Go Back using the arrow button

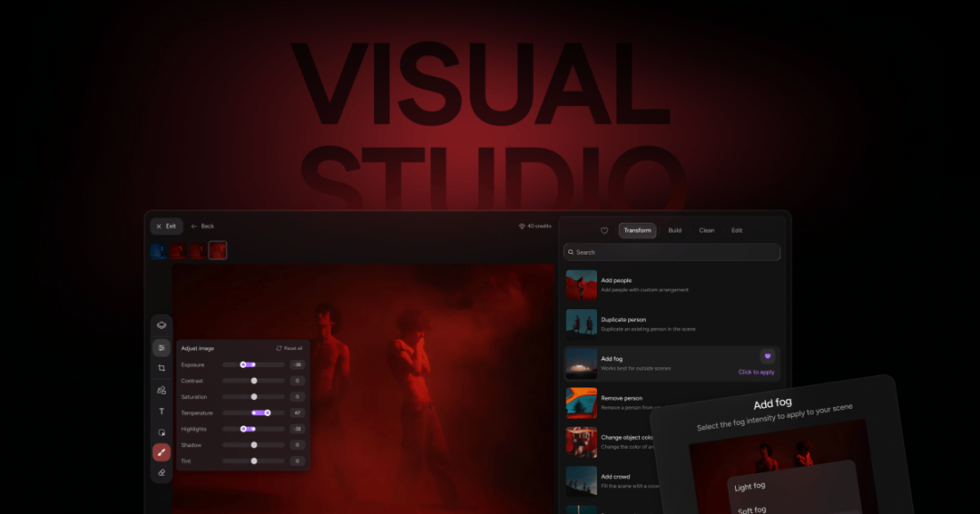pyautogui.click(x=202, y=226)
